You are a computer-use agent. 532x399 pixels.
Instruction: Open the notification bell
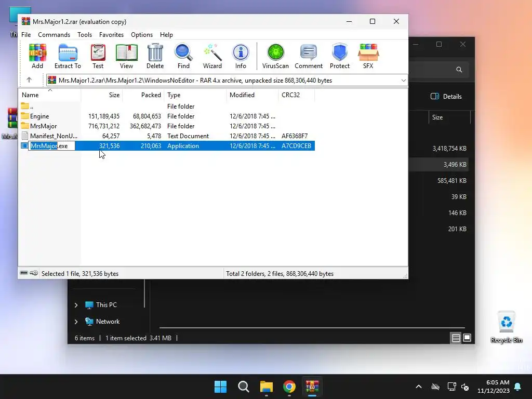518,387
